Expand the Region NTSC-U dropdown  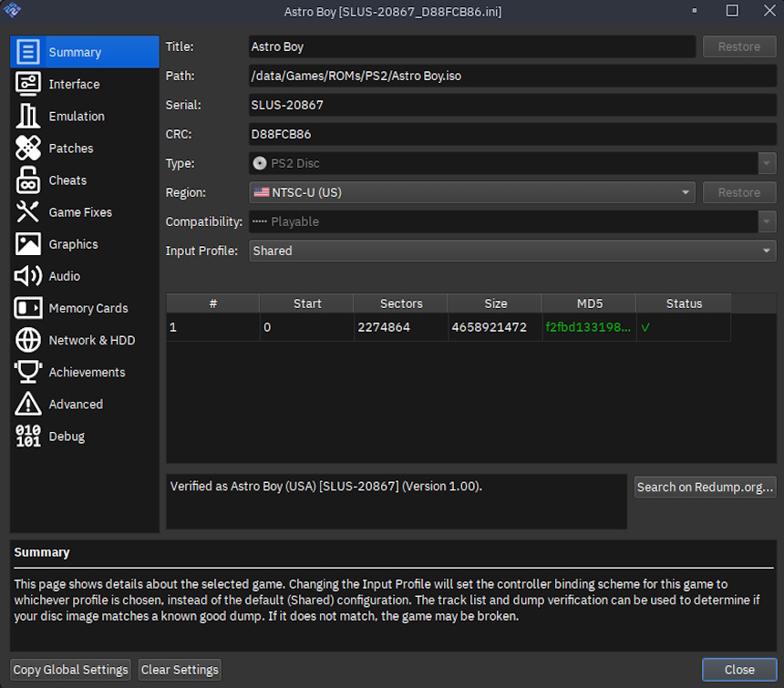click(472, 192)
